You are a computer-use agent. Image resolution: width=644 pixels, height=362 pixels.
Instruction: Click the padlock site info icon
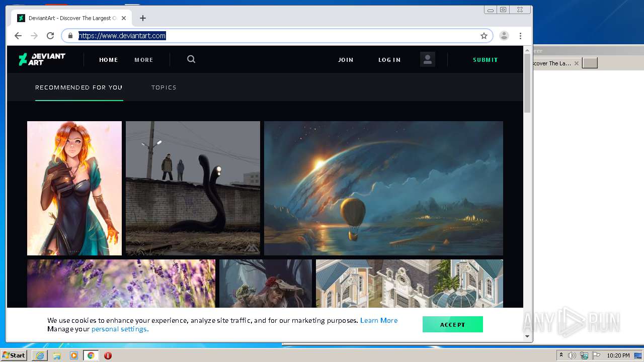point(70,36)
